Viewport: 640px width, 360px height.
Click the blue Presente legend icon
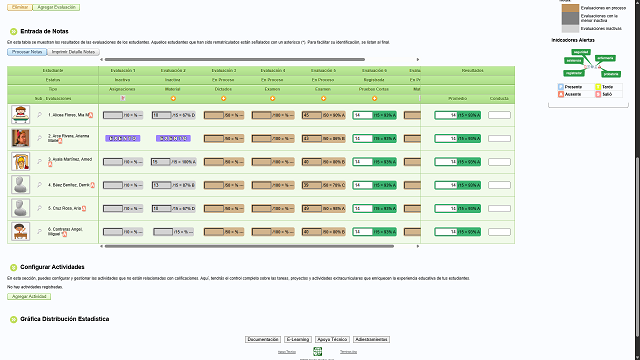pyautogui.click(x=561, y=87)
